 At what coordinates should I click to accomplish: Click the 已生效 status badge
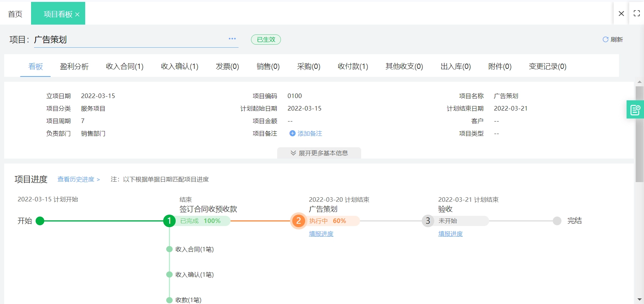266,39
